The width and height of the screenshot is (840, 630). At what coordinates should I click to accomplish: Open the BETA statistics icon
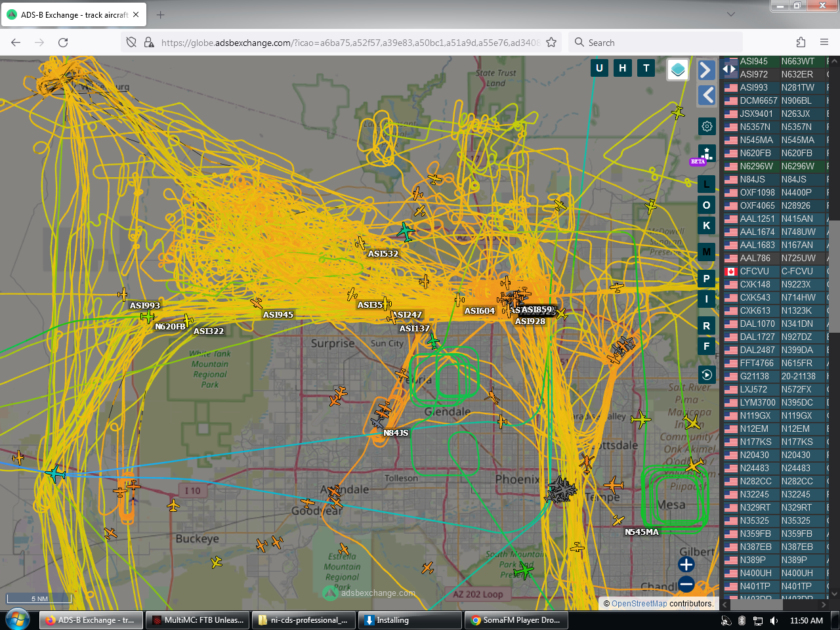click(x=707, y=155)
